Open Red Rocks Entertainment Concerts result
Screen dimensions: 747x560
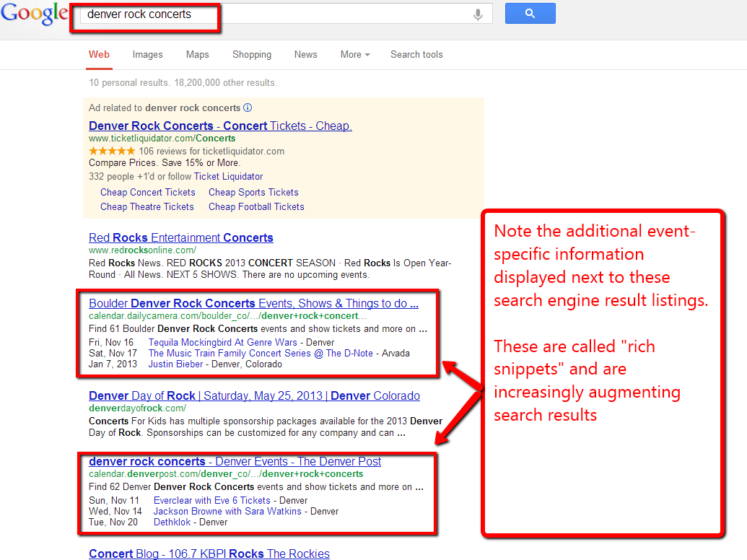[180, 238]
